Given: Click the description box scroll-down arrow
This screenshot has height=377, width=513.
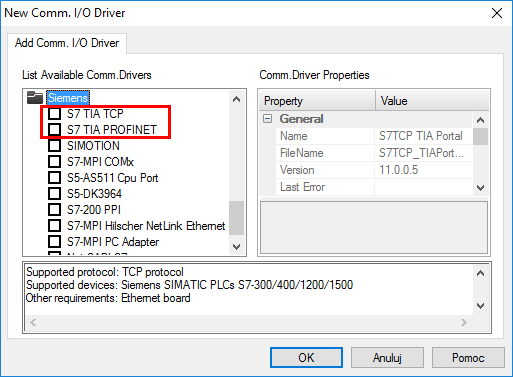Looking at the screenshot, I should (x=480, y=306).
